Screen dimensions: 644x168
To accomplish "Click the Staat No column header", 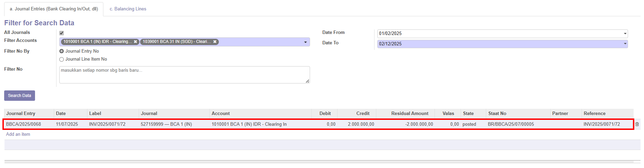I will (497, 114).
